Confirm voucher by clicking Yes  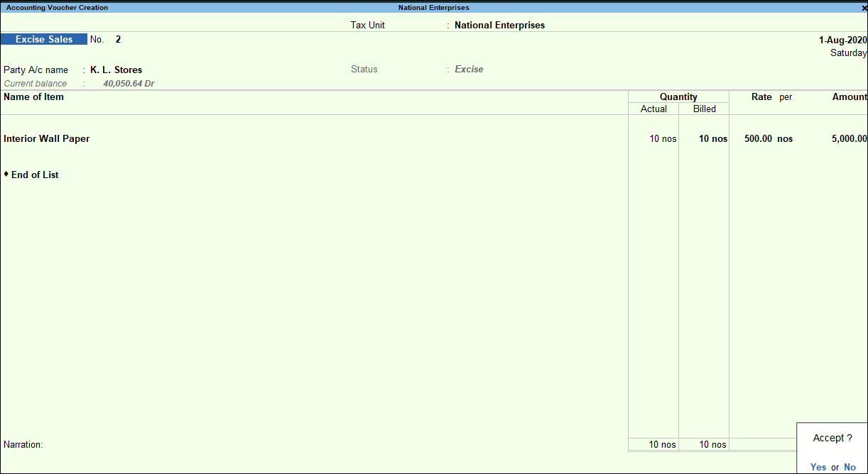click(x=818, y=467)
